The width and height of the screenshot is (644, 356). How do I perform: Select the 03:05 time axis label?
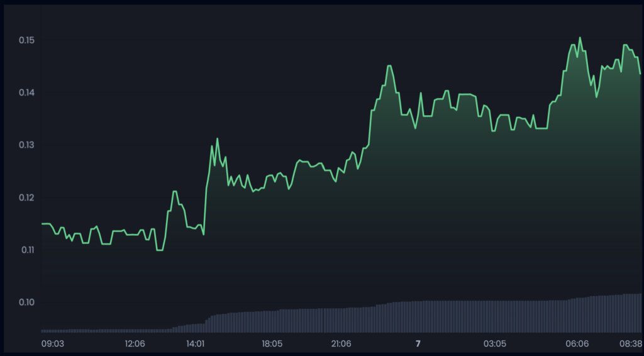pos(494,343)
